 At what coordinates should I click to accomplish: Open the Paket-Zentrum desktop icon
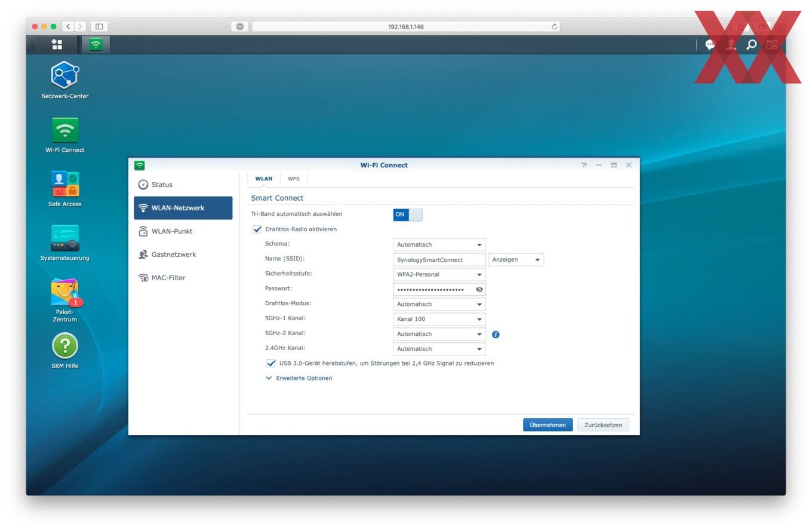[64, 300]
